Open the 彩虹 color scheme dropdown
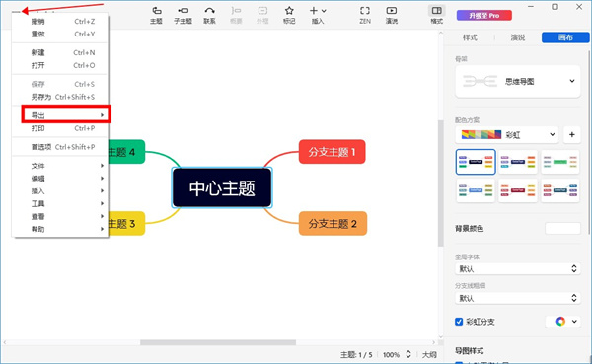The height and width of the screenshot is (364, 592). 507,135
